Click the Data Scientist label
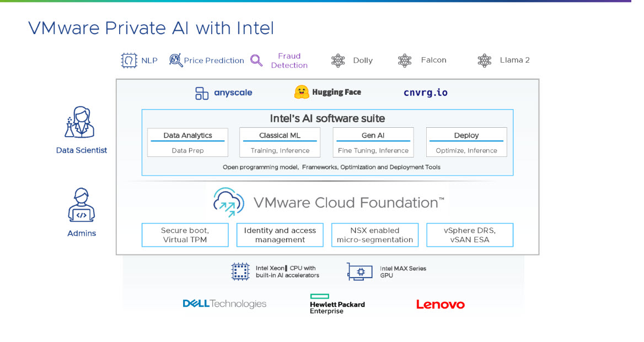 tap(81, 150)
